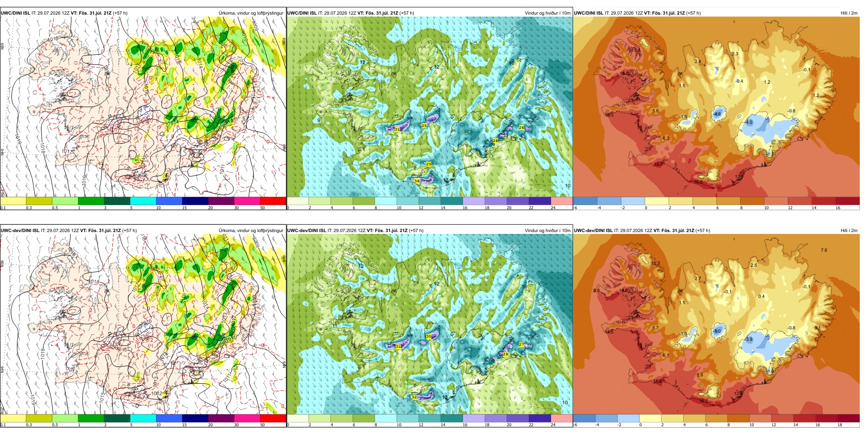This screenshot has width=868, height=434.
Task: Click 'Úrkoma, vindur og loftþrýstingur' title on top map
Action: [x=251, y=13]
